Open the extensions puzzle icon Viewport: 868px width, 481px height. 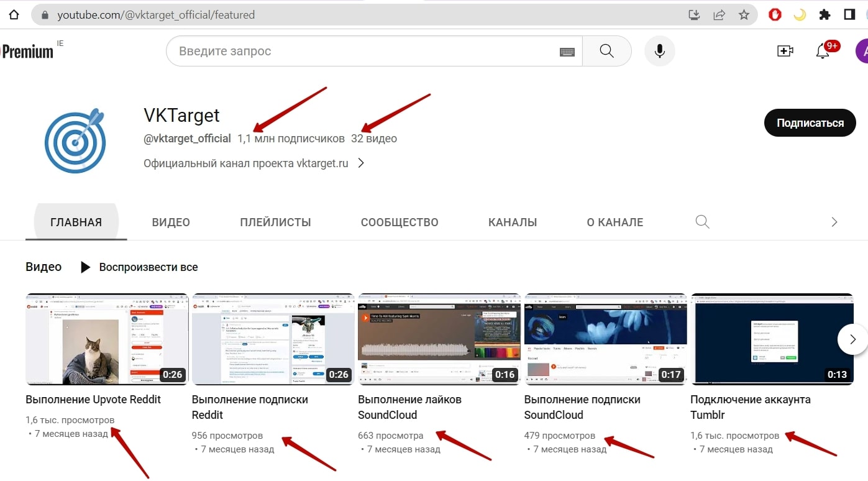[x=825, y=15]
